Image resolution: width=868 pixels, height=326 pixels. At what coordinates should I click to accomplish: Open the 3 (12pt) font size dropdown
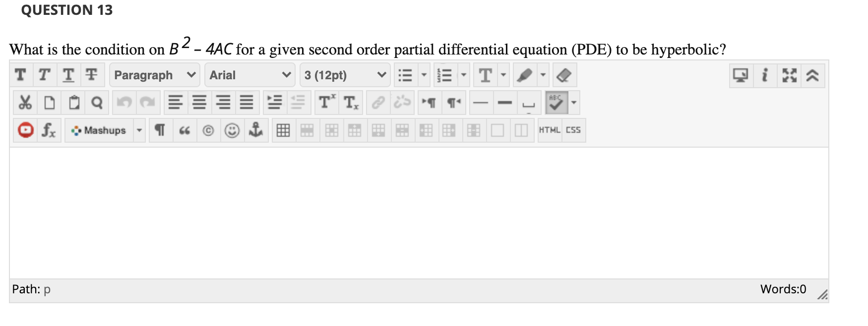(x=345, y=75)
